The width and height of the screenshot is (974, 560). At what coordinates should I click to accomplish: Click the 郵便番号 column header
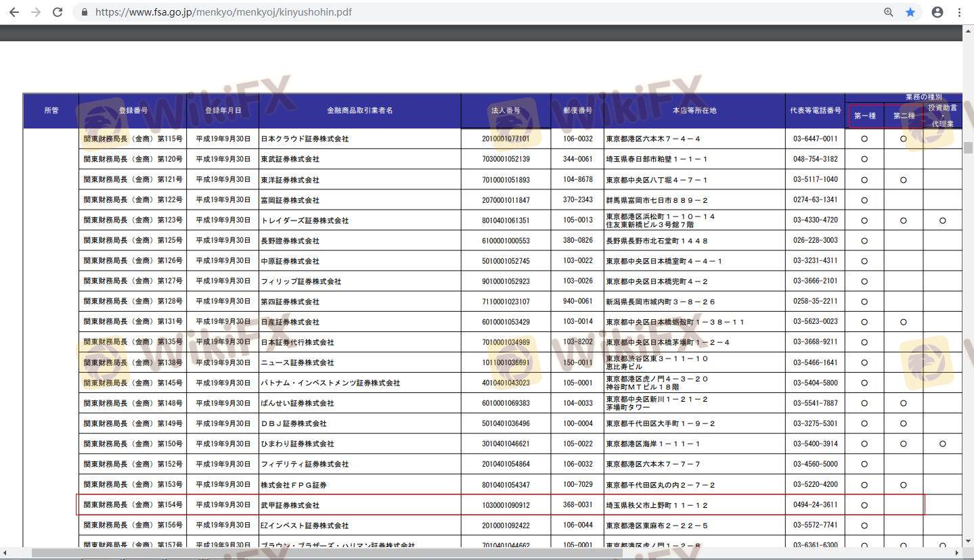pos(577,110)
